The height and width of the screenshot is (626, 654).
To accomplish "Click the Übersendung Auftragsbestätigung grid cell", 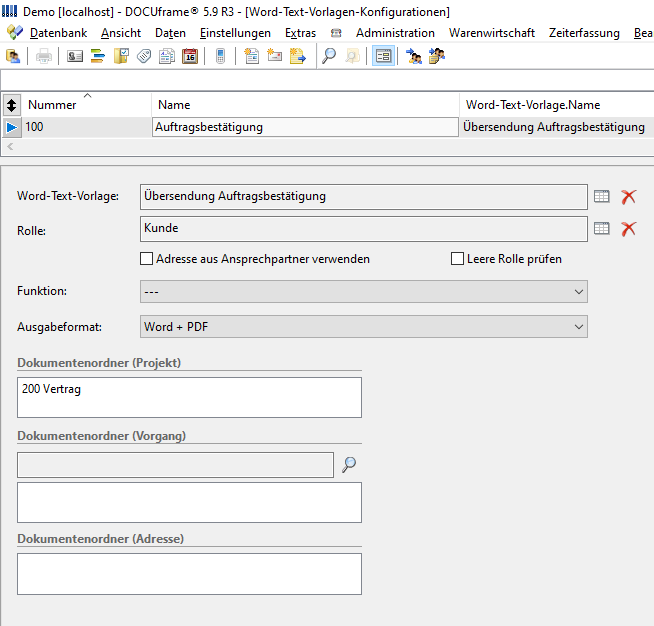I will 557,127.
